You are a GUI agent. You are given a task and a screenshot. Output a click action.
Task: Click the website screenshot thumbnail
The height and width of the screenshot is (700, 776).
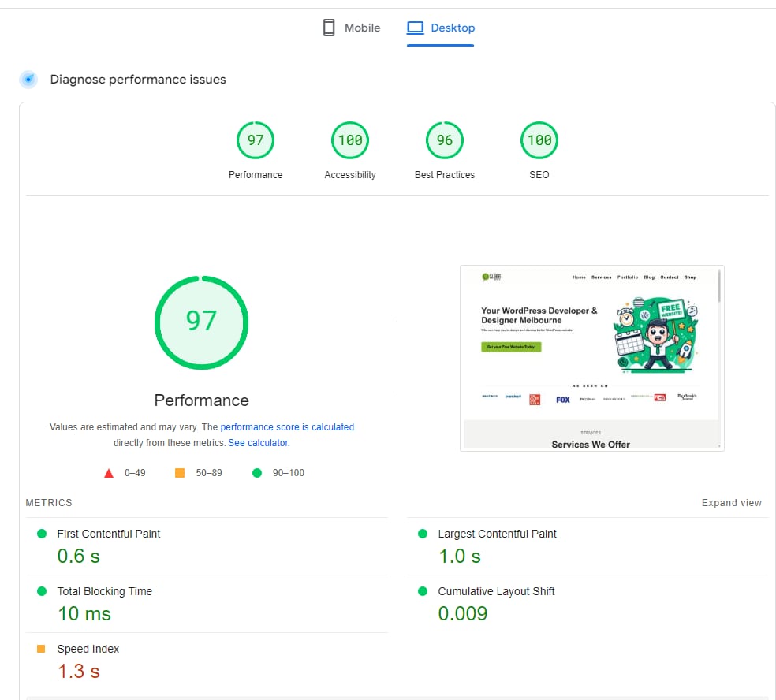pos(592,358)
